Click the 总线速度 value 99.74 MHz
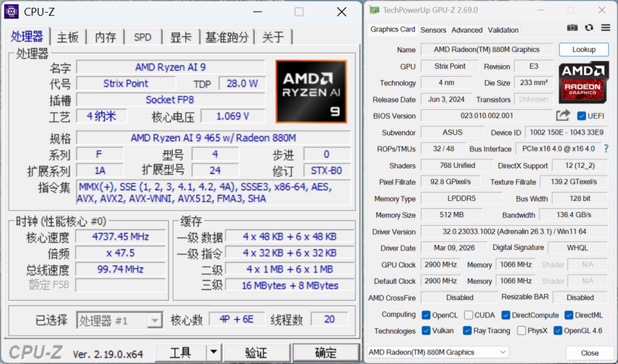Screen dimensions: 618x364 [x=120, y=269]
